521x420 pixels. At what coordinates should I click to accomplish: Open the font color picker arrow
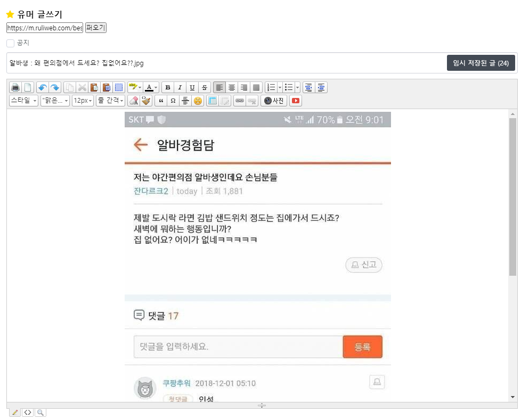pos(156,87)
